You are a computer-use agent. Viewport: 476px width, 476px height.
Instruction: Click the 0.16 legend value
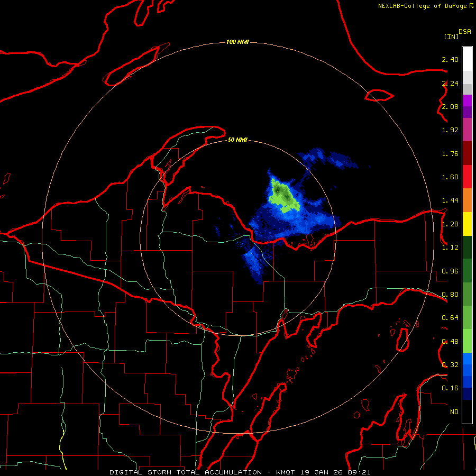(450, 388)
